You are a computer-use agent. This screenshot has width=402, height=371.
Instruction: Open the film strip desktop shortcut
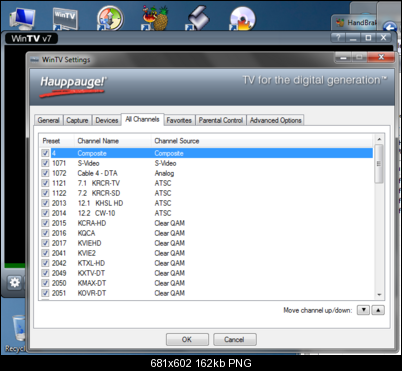pos(198,18)
